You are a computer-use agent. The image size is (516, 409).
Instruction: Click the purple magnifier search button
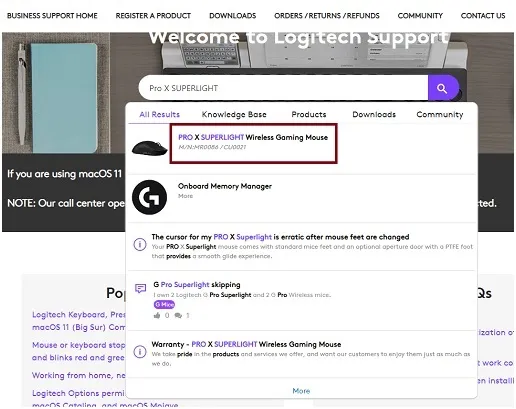[x=443, y=88]
